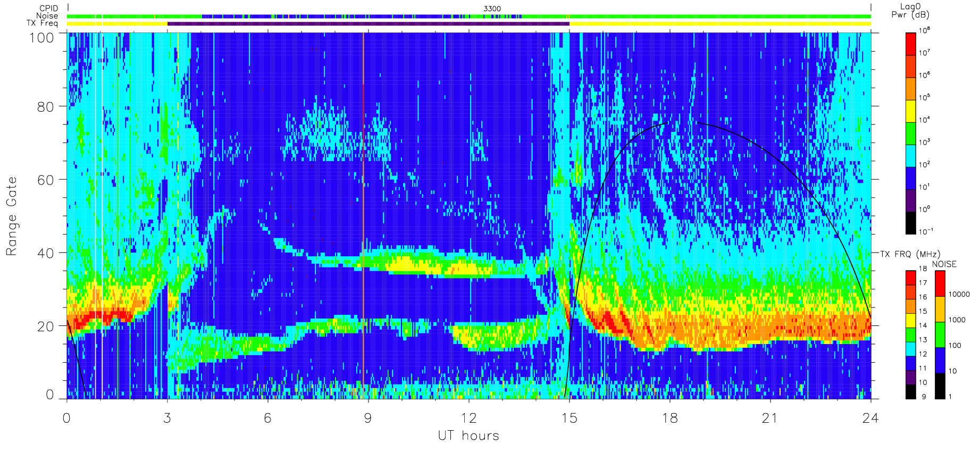Click the '6' tick label on UT hours axis
The width and height of the screenshot is (980, 452).
tap(267, 418)
